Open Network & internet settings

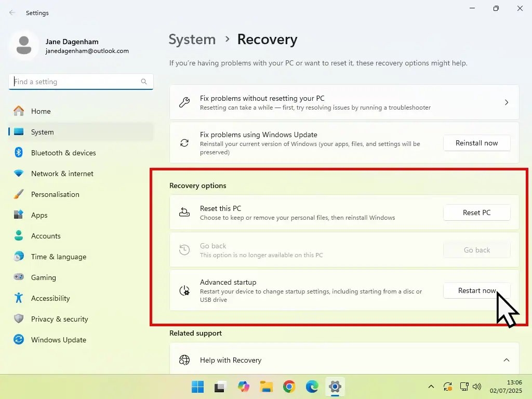tap(62, 174)
